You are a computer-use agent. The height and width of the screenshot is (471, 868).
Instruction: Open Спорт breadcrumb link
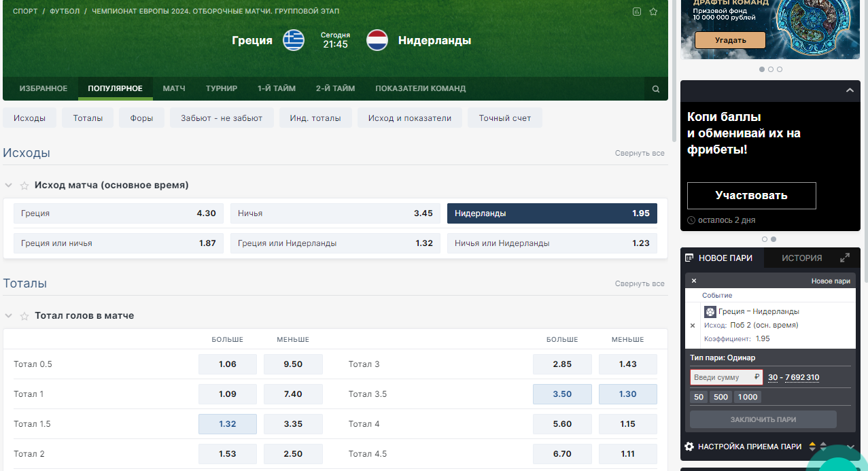tap(25, 12)
